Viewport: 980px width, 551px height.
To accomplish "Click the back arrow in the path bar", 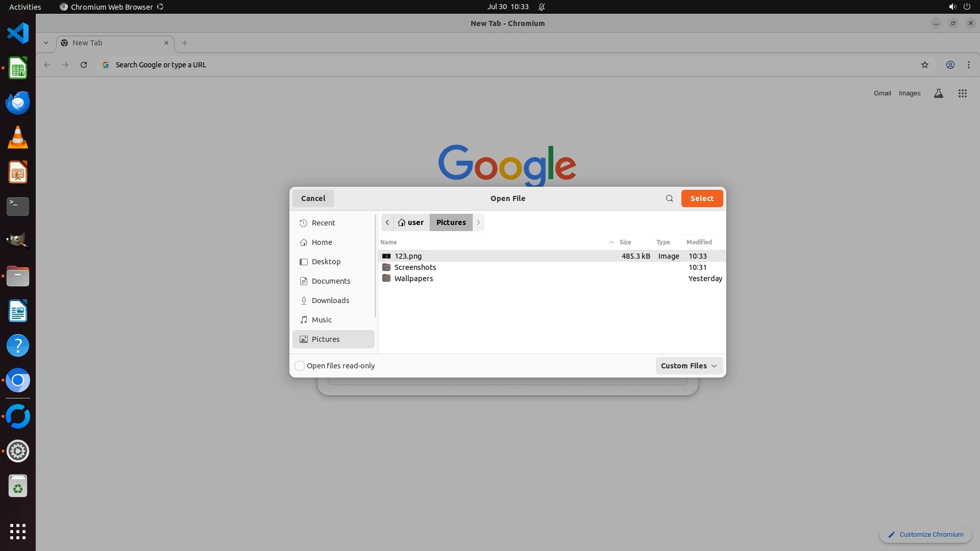I will tap(387, 222).
